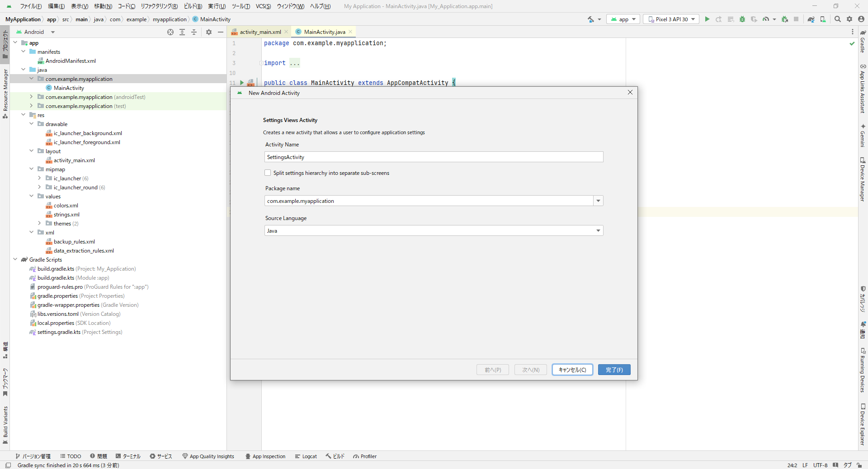Click the Debug app bug icon
The width and height of the screenshot is (868, 469).
point(742,19)
